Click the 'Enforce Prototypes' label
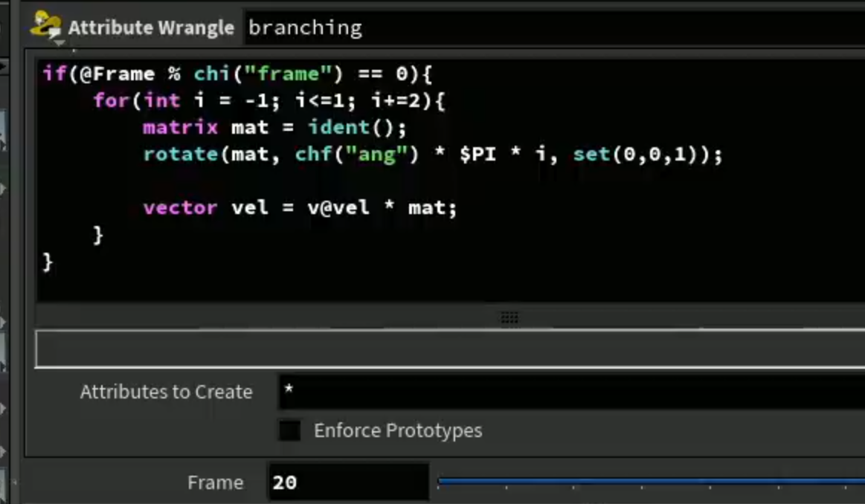865x504 pixels. click(398, 430)
